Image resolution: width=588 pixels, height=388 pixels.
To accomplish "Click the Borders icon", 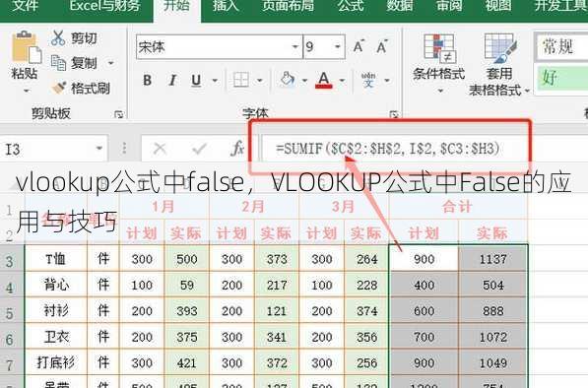I will pos(240,80).
